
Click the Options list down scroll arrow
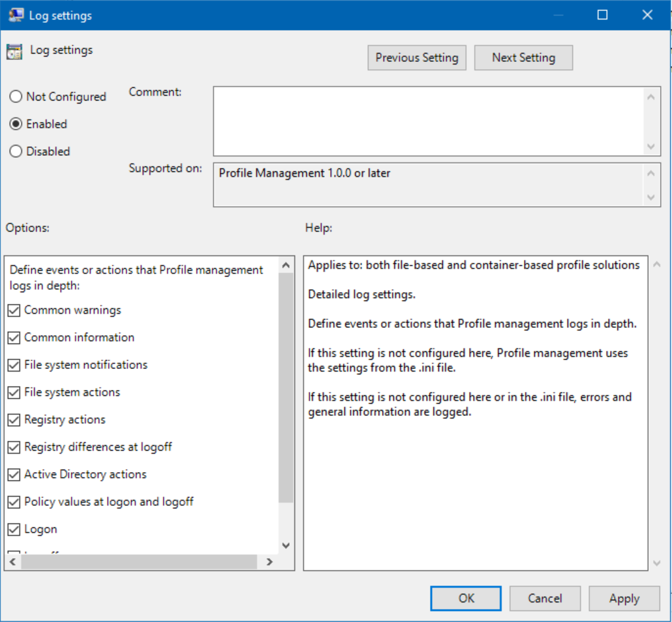(286, 545)
